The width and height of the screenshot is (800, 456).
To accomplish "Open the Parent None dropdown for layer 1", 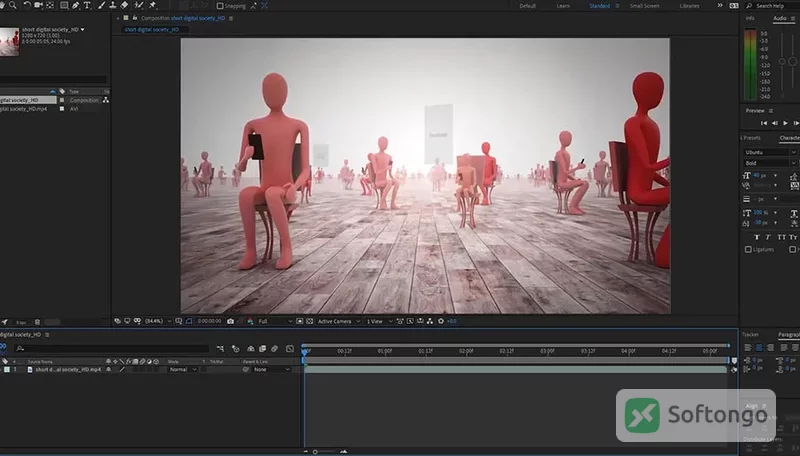I will pos(271,369).
